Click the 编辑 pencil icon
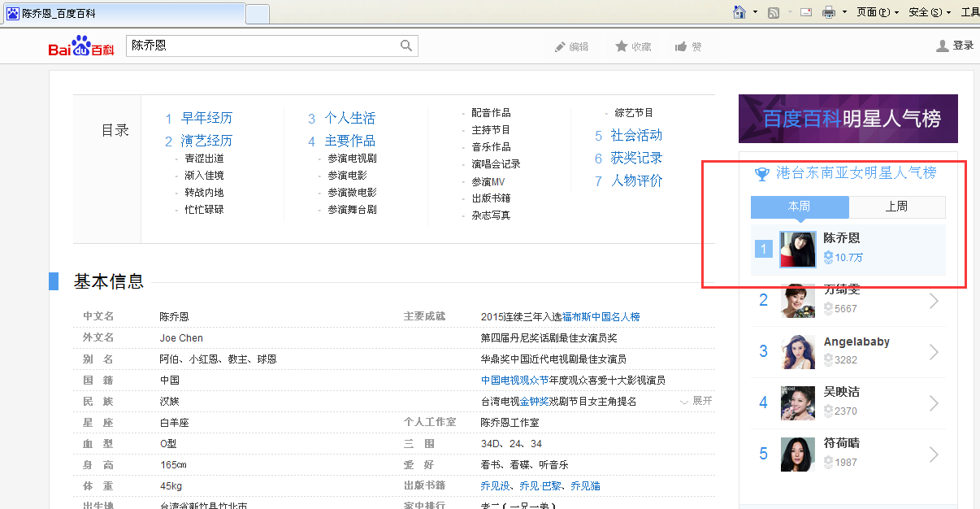The width and height of the screenshot is (980, 509). [560, 47]
